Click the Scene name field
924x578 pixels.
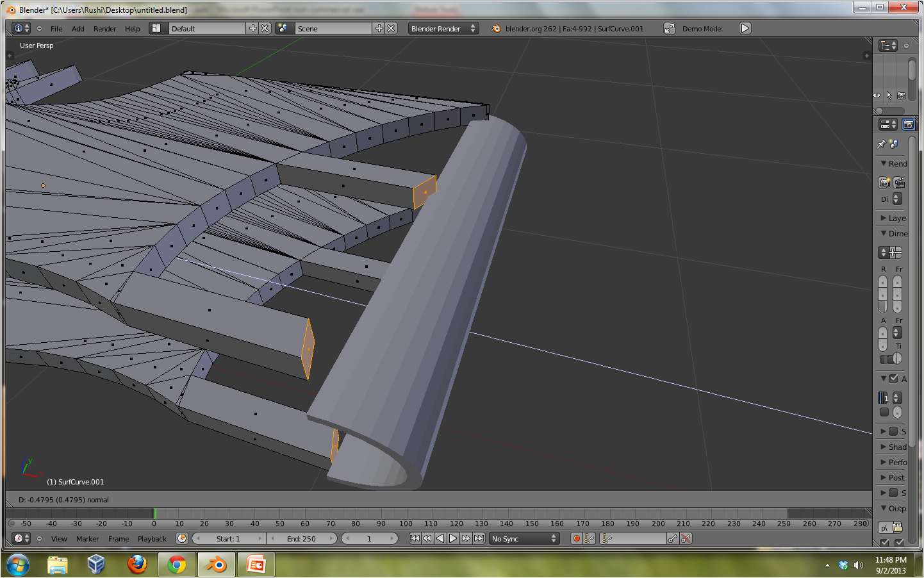click(334, 28)
